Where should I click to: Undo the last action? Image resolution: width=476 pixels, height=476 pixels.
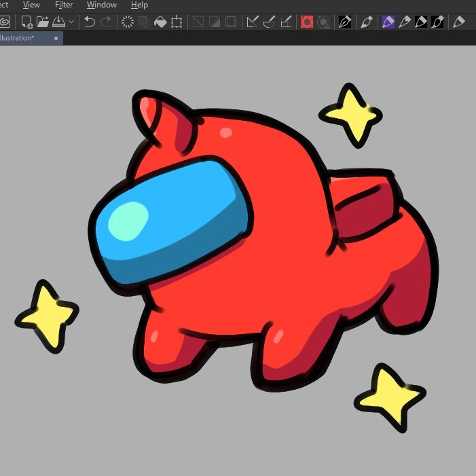tap(90, 22)
